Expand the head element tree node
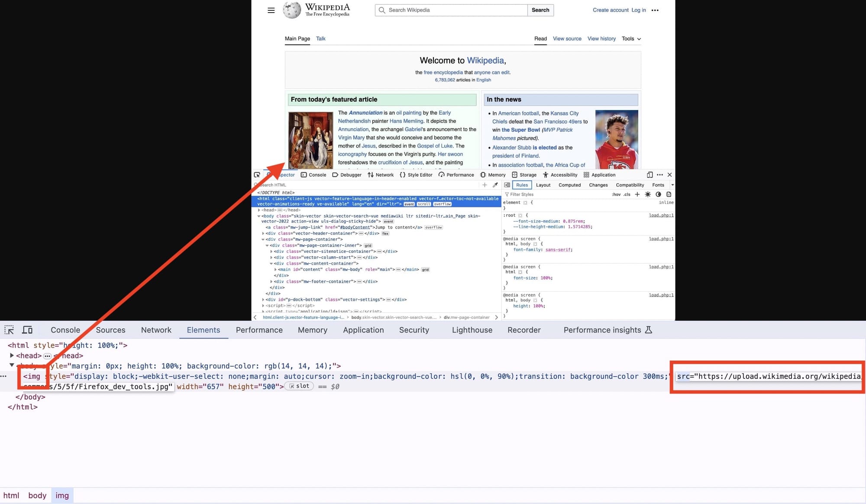The width and height of the screenshot is (866, 504). click(12, 355)
